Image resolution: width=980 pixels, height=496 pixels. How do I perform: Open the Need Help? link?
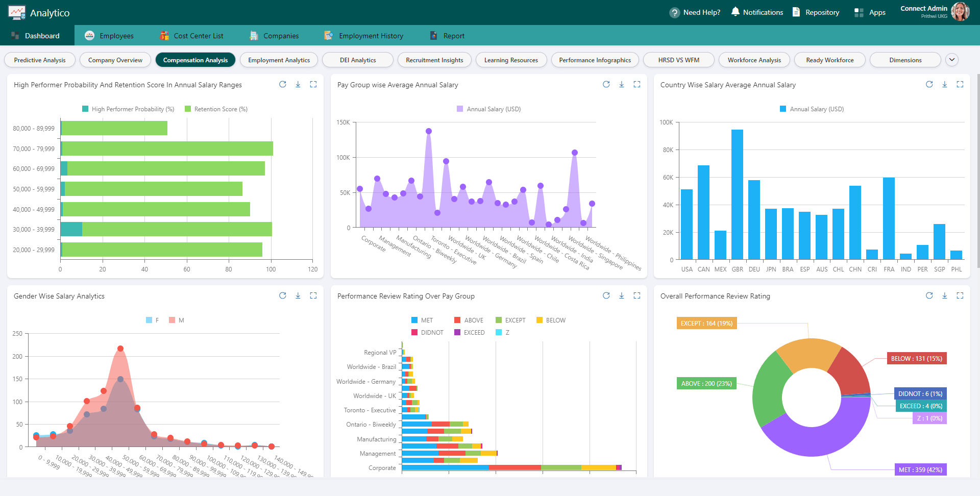click(695, 12)
